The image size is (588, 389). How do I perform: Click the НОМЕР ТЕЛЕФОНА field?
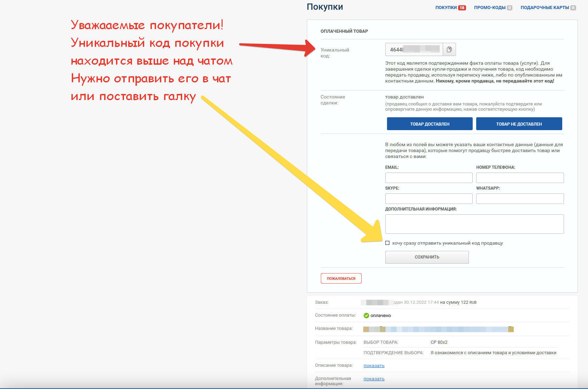(x=520, y=178)
